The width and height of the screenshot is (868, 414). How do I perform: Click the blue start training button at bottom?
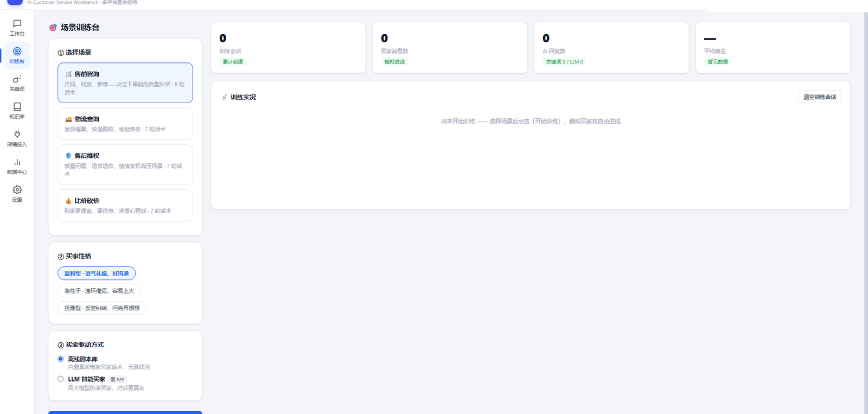pyautogui.click(x=125, y=412)
